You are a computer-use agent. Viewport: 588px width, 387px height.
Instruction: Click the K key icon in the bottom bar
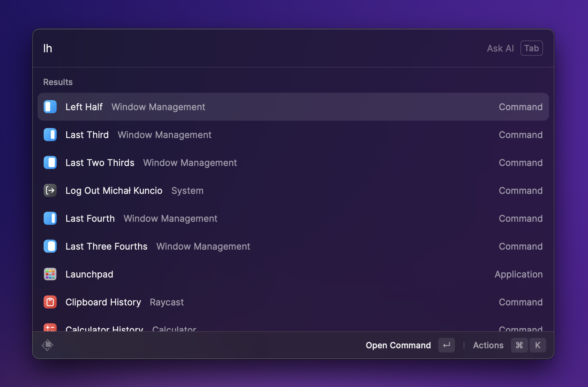point(538,345)
